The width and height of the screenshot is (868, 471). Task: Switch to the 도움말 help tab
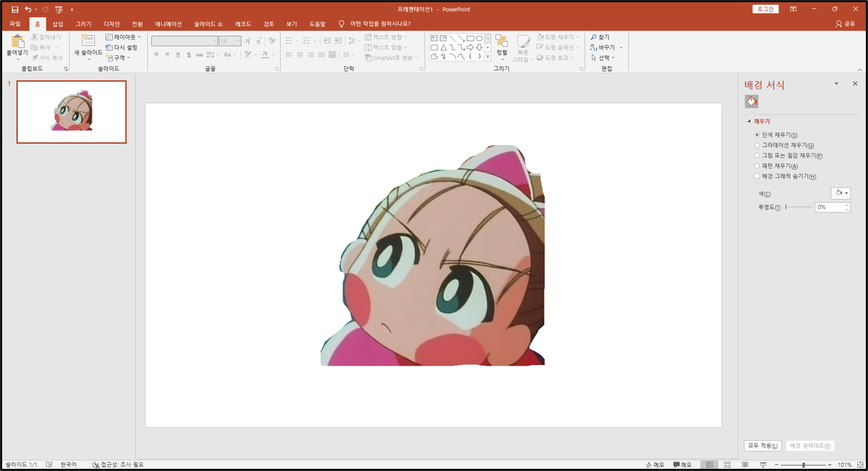[x=317, y=24]
